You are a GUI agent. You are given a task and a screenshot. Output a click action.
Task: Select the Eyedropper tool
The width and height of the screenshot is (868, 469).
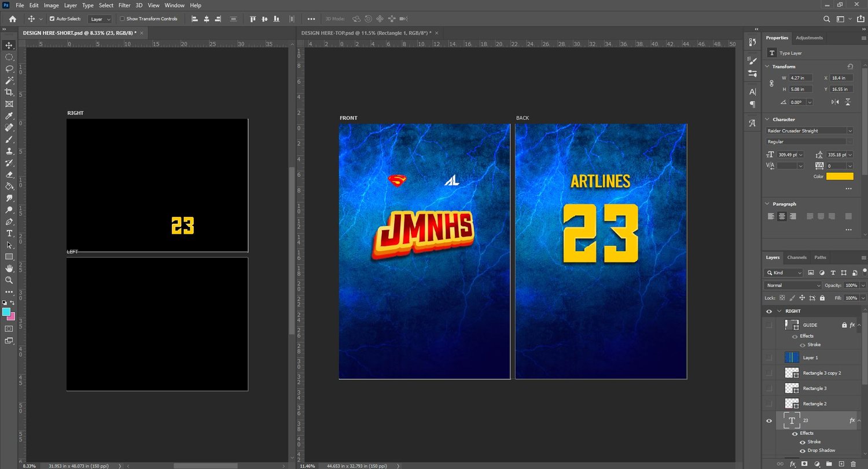click(9, 116)
